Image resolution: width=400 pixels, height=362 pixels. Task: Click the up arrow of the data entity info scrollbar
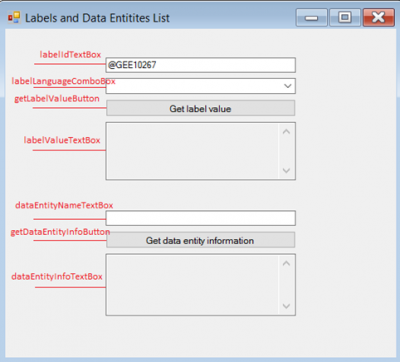[286, 263]
